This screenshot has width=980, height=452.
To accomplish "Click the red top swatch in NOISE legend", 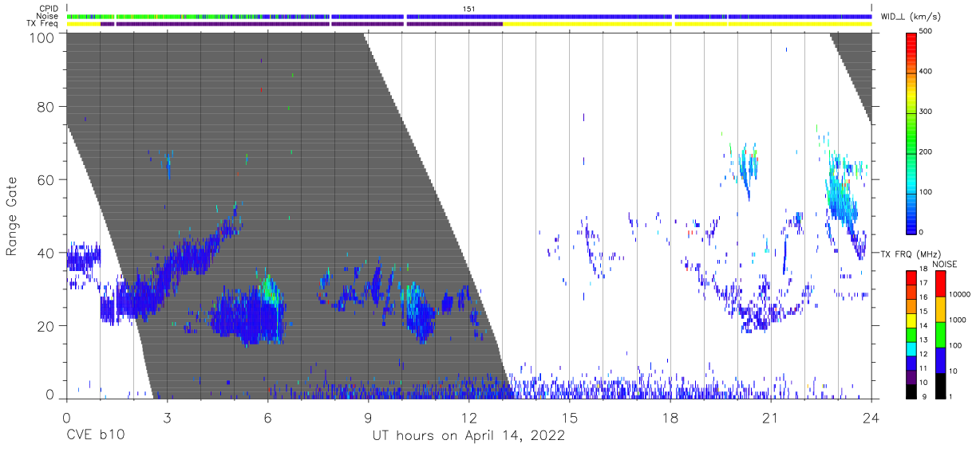I will pos(940,285).
